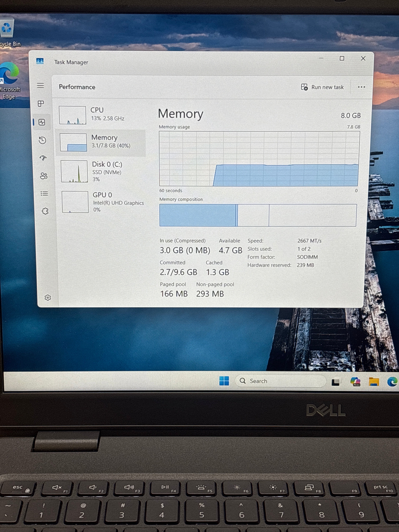Click the Disk 0 mini graph thumbnail
Screen dimensions: 399x532
click(x=74, y=171)
